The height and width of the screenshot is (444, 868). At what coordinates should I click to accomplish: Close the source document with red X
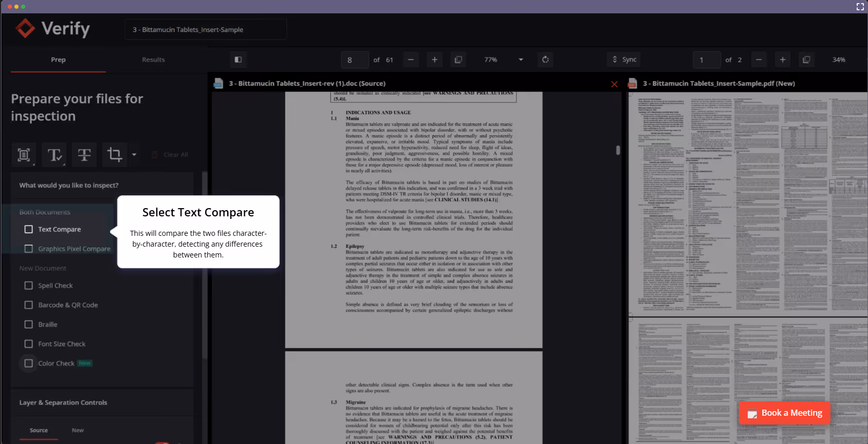coord(614,84)
